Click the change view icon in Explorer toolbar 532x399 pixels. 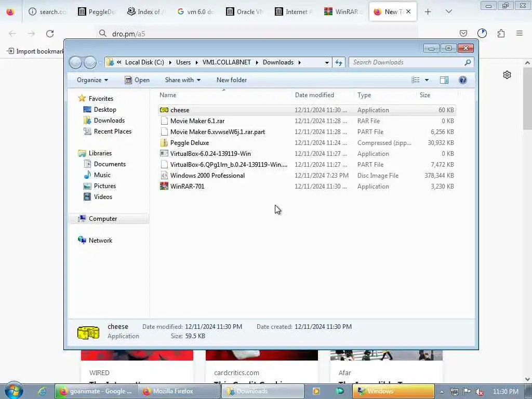pyautogui.click(x=416, y=80)
